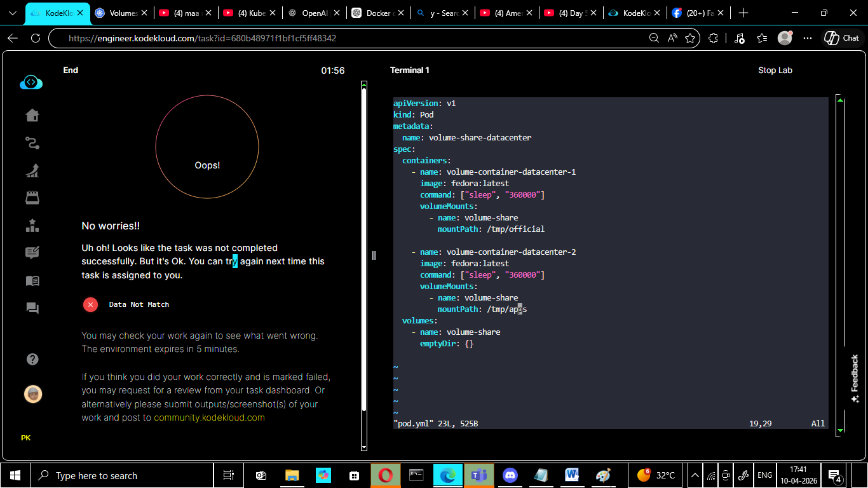
Task: Click the Stop Lab button
Action: 775,71
